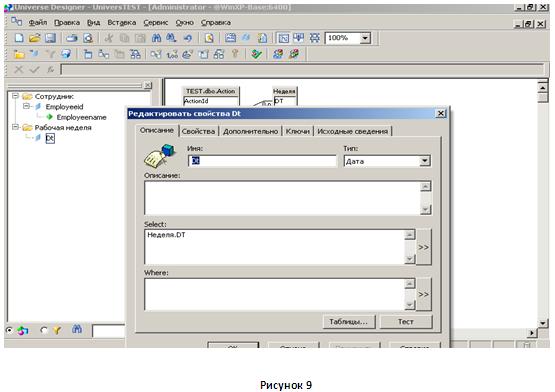Open the Справка menu
The image size is (555, 392).
click(x=216, y=23)
